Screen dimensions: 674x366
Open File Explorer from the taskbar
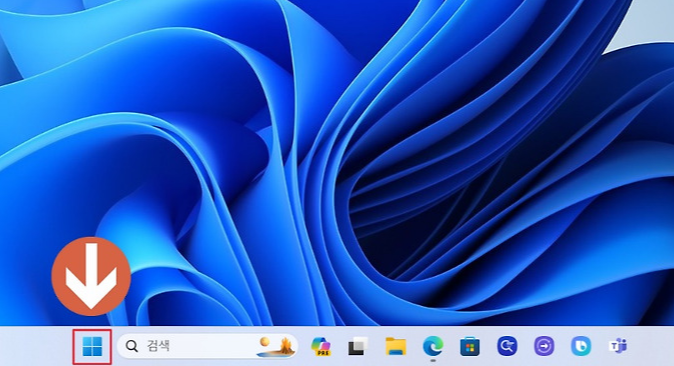(x=395, y=347)
